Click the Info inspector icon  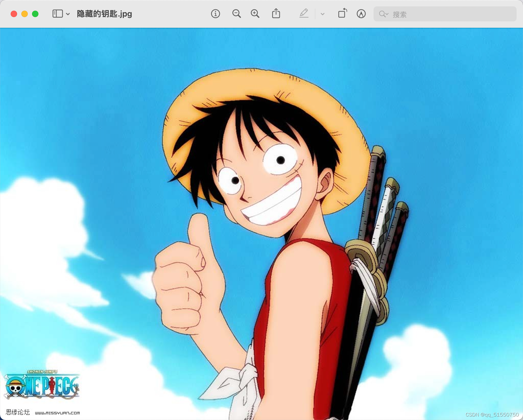tap(215, 14)
